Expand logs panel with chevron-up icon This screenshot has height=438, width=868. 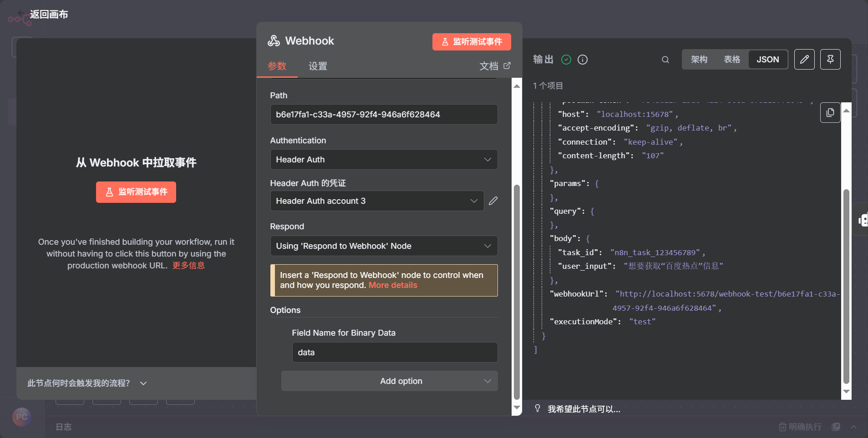click(x=854, y=427)
